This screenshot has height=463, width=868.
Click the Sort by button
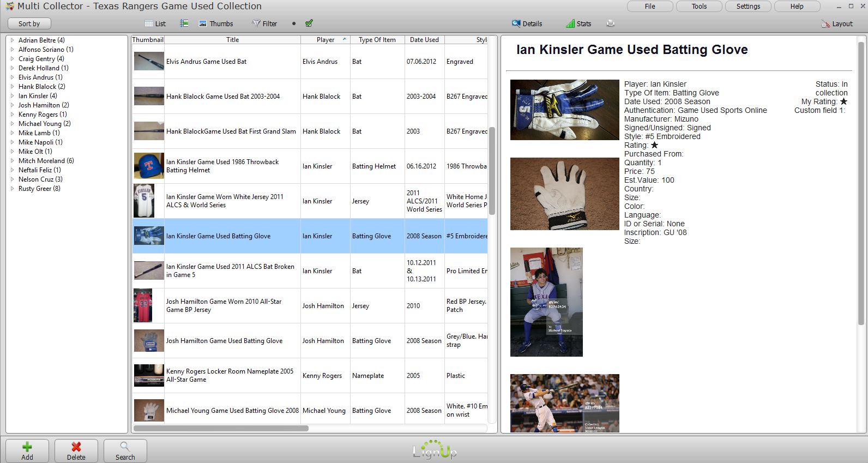(29, 23)
